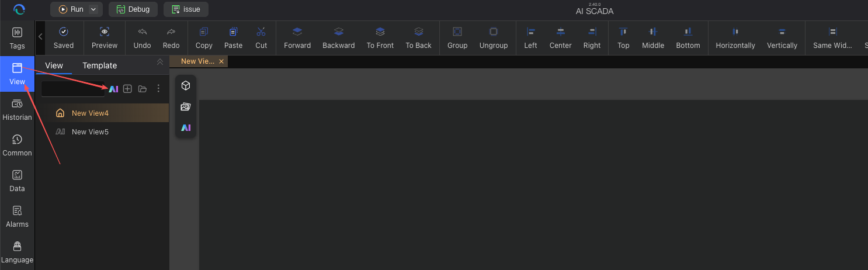Click the app logo icon
868x270 pixels.
click(x=19, y=9)
